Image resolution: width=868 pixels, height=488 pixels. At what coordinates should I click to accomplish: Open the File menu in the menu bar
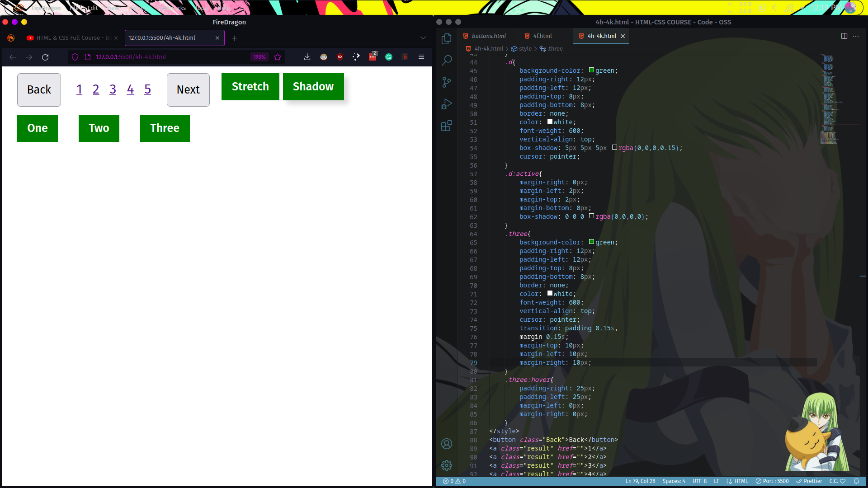point(74,8)
